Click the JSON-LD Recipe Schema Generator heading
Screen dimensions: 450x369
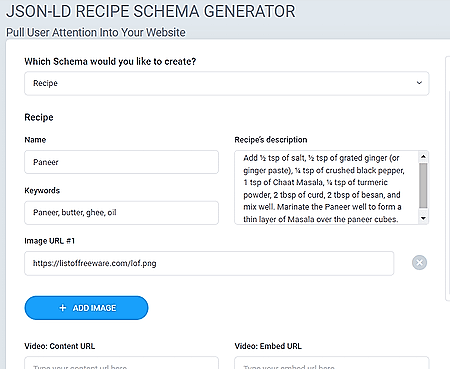click(151, 11)
